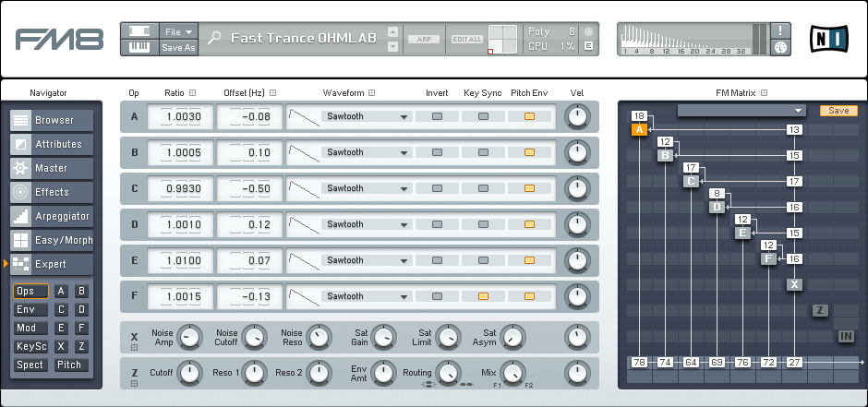The image size is (868, 407).
Task: Open the Attributes page in Navigator
Action: click(x=52, y=144)
